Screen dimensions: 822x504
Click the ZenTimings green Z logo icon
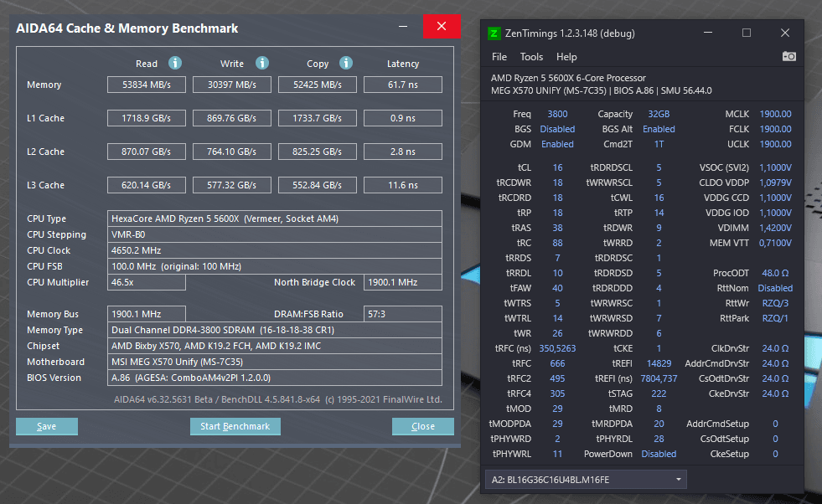point(494,33)
